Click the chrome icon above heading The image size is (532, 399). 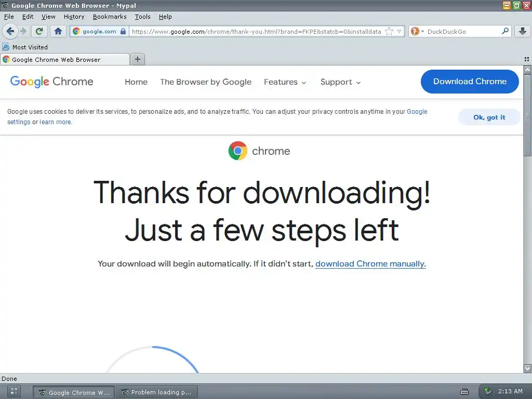pyautogui.click(x=237, y=151)
